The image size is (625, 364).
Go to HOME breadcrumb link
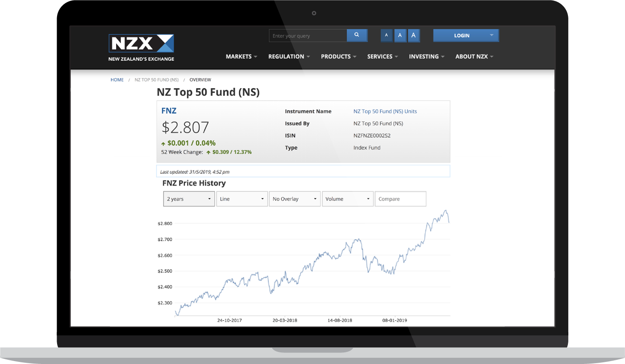pyautogui.click(x=117, y=80)
